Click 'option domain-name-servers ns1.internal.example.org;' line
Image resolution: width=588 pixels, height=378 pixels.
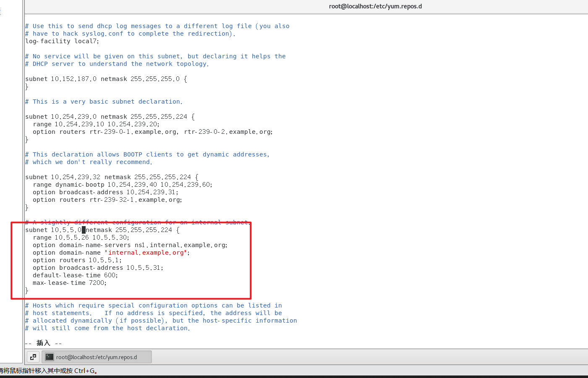coord(130,245)
